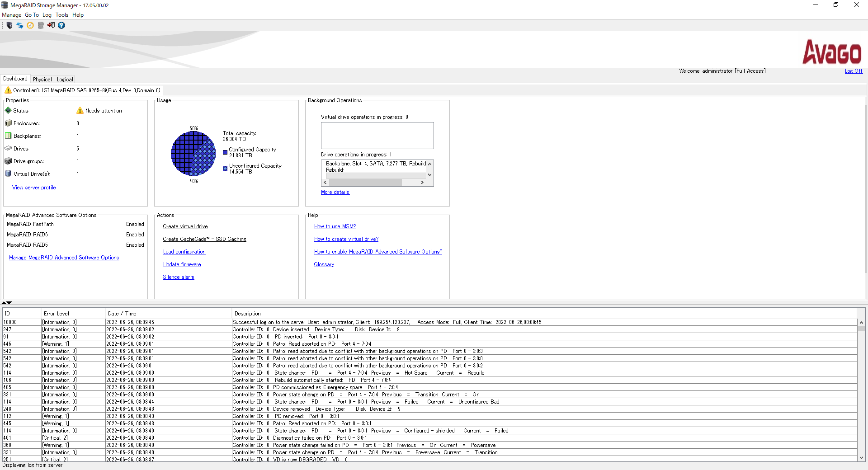This screenshot has height=470, width=868.
Task: Click the rebuild progress bar
Action: tap(376, 175)
